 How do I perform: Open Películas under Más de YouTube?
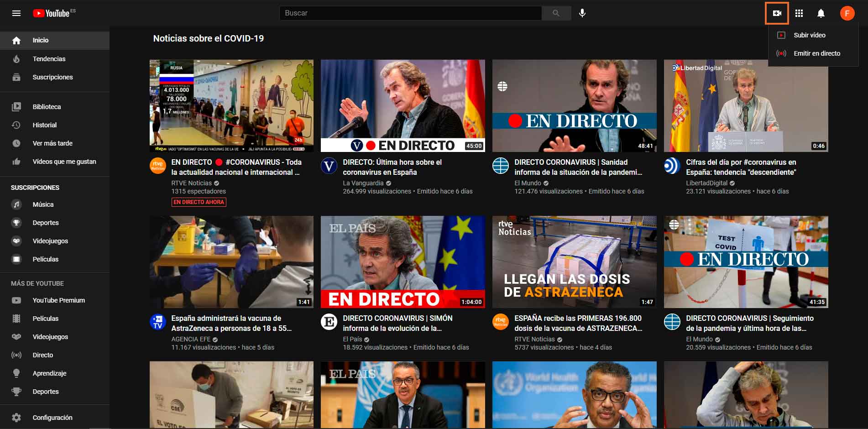[x=55, y=319]
